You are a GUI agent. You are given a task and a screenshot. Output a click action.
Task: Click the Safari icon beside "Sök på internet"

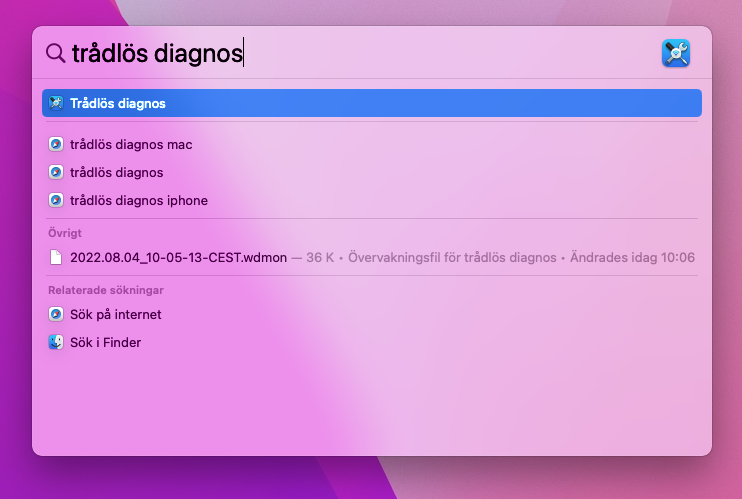(56, 314)
